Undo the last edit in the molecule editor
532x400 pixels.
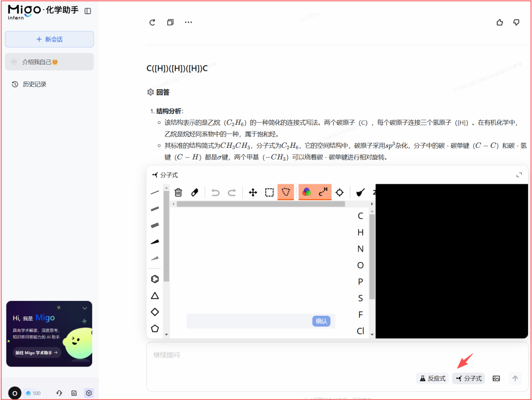click(x=215, y=192)
